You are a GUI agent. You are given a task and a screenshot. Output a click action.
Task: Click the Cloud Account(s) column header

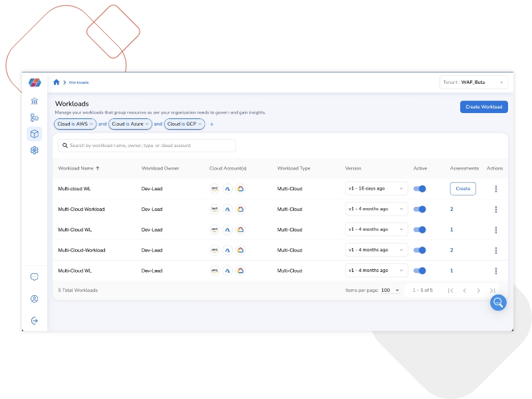(x=228, y=168)
